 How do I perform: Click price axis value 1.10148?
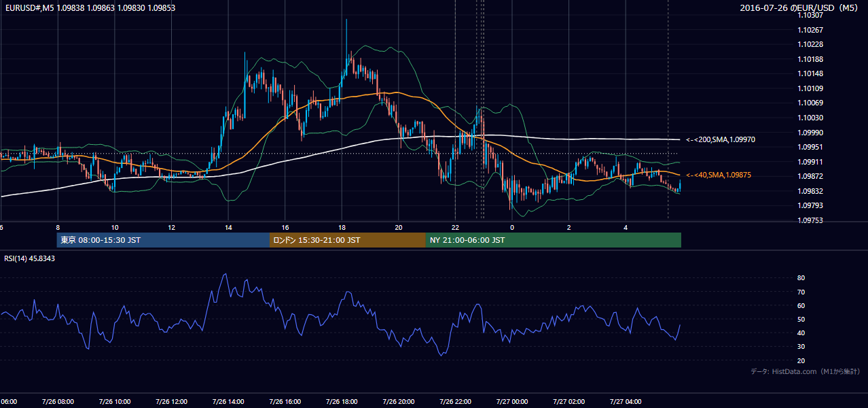coord(811,73)
